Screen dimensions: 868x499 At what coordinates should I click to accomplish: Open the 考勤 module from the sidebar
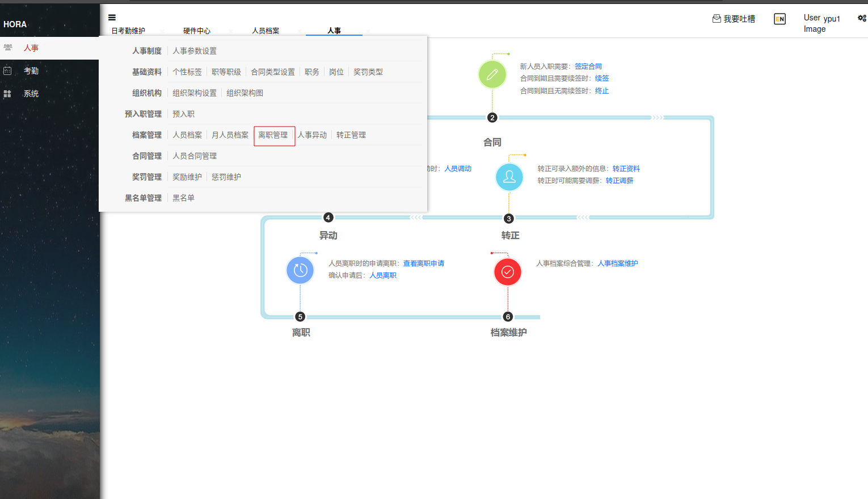(31, 70)
